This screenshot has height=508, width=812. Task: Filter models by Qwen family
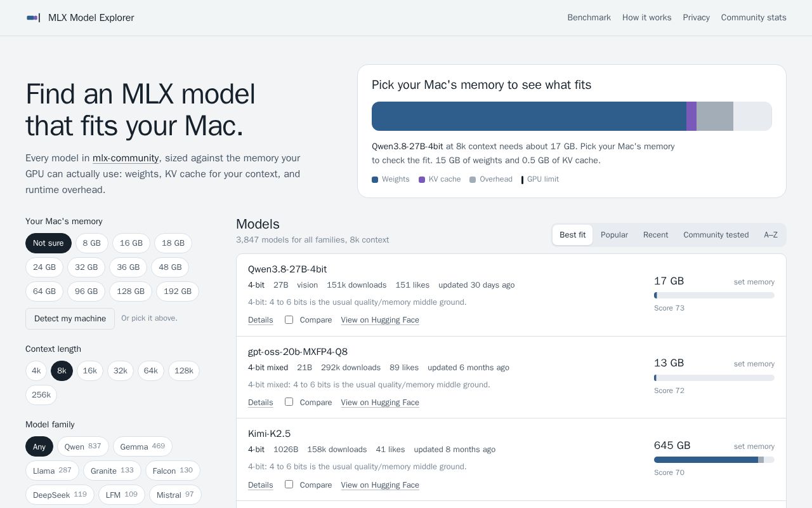(x=83, y=446)
